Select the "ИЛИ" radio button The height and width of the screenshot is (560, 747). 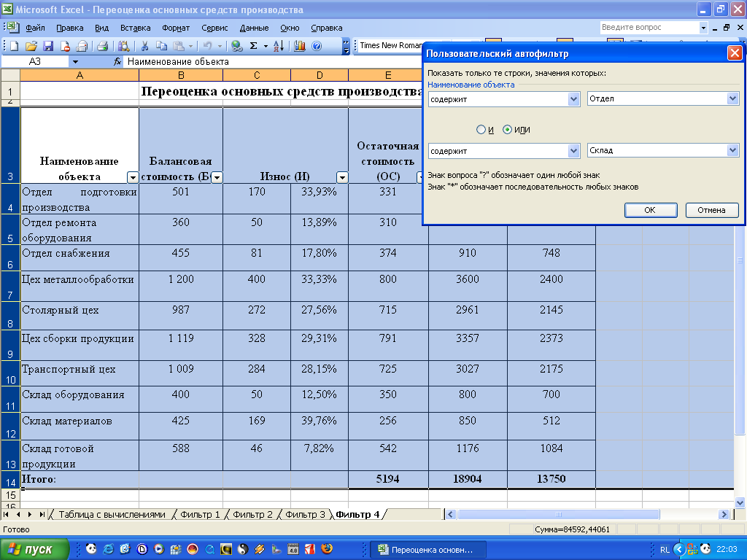pyautogui.click(x=508, y=130)
